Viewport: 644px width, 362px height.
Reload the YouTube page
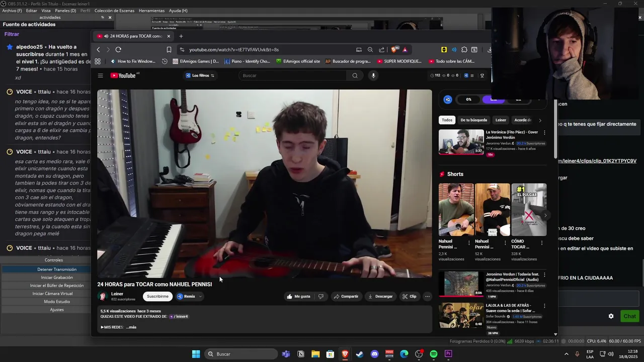118,50
